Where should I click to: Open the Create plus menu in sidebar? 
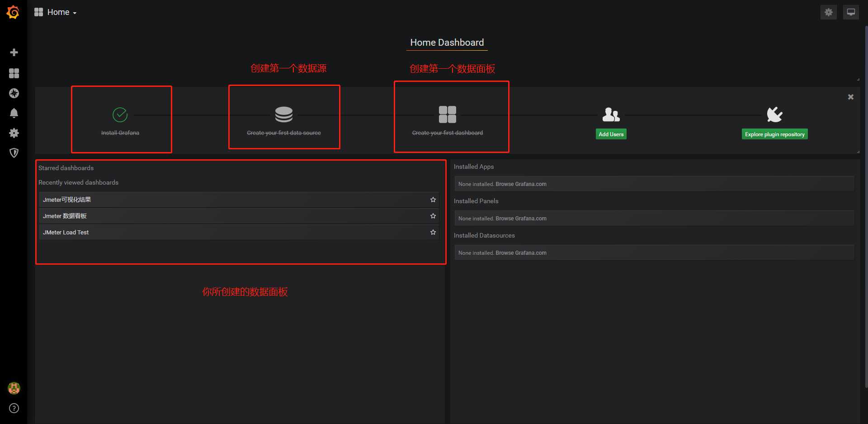click(14, 52)
